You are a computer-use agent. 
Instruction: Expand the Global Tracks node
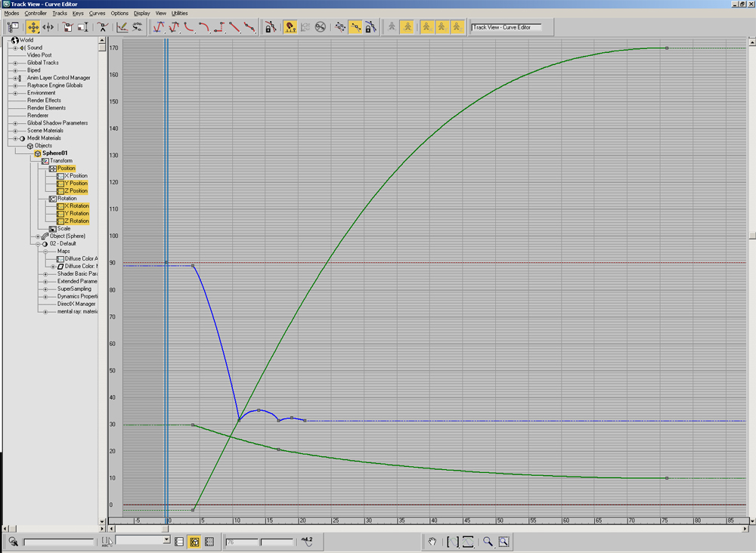15,63
